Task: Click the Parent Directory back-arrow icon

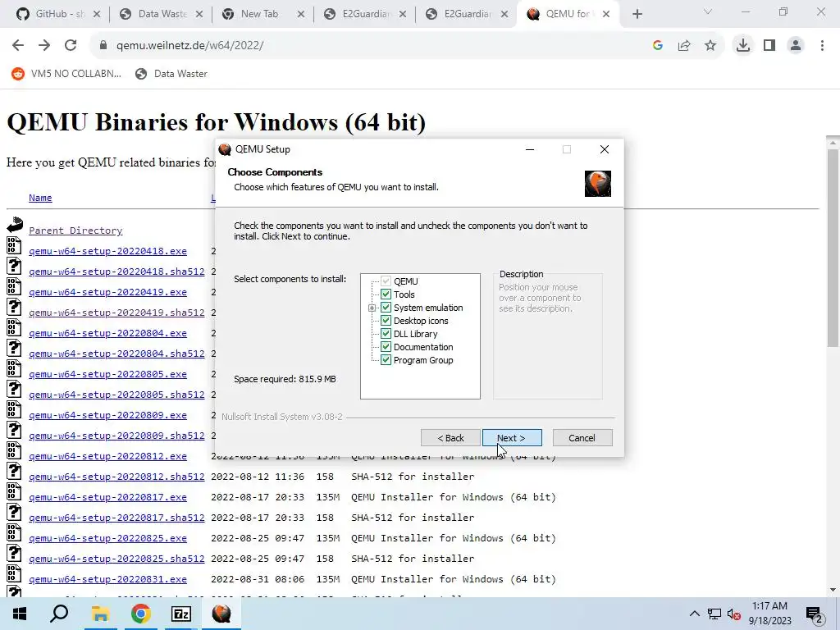Action: click(x=15, y=225)
